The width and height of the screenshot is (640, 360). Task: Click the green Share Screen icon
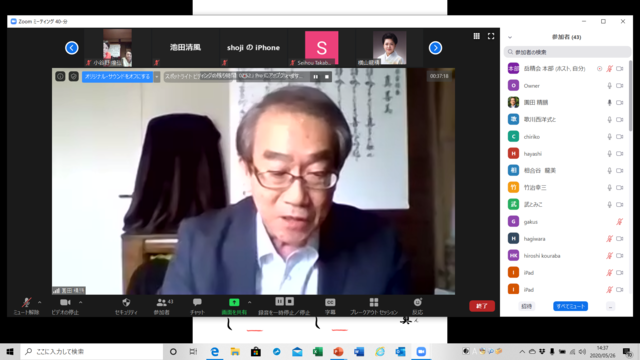point(234,302)
